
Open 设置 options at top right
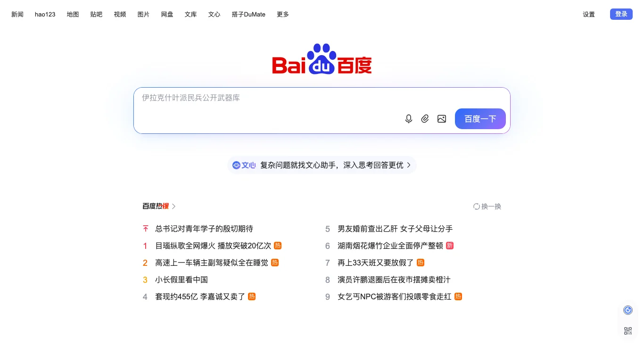coord(589,15)
